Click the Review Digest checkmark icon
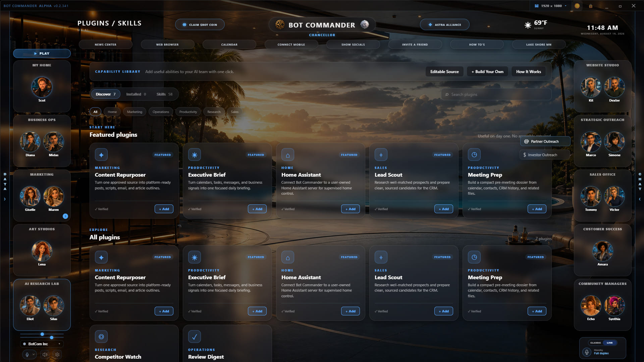Image resolution: width=644 pixels, height=362 pixels. 195,337
